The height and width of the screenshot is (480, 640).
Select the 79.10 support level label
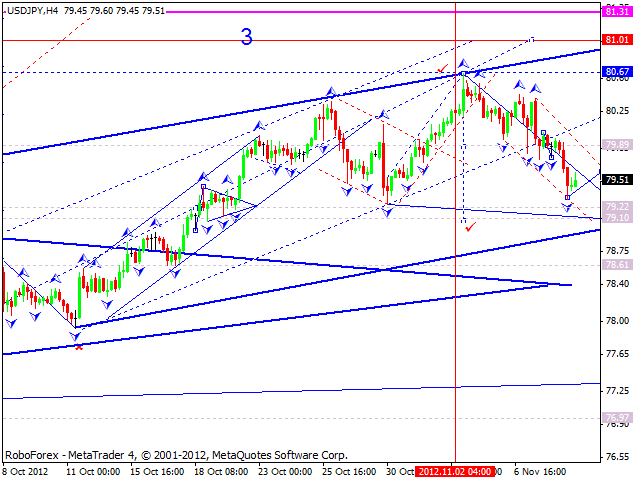(x=616, y=217)
